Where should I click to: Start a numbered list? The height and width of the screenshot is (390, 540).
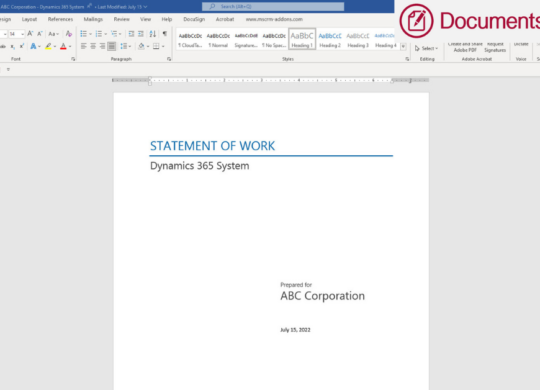pyautogui.click(x=98, y=34)
